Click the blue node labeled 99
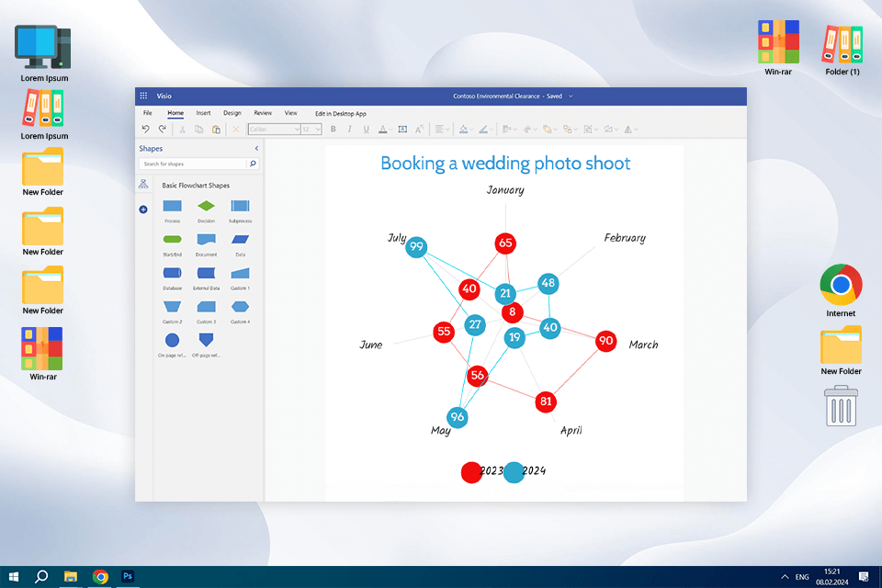 (416, 246)
